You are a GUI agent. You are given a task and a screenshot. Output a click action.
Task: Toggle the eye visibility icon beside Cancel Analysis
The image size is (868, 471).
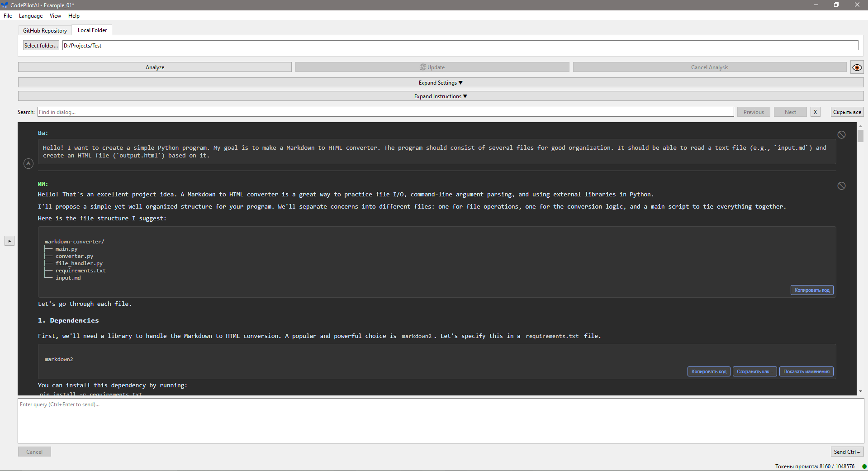pos(857,67)
